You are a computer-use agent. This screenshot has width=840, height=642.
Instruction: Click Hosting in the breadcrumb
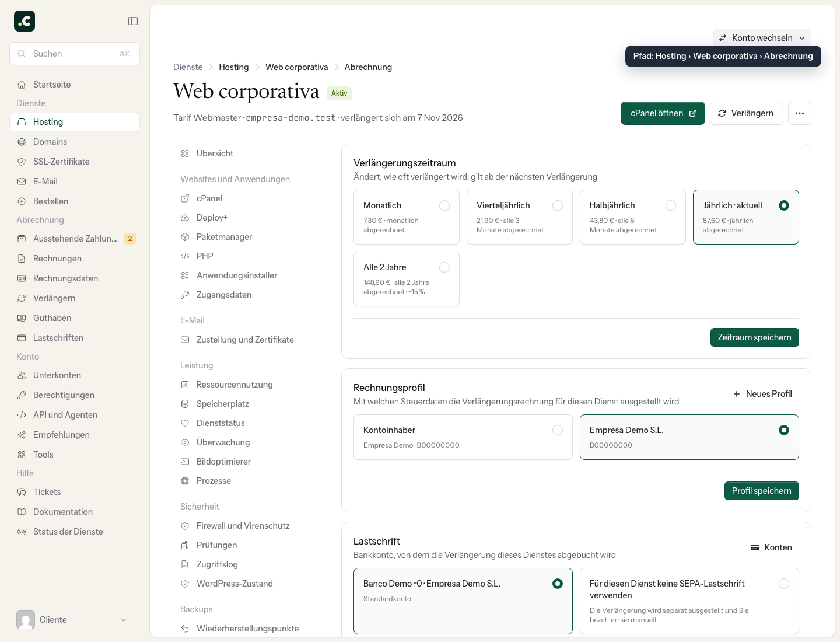[234, 67]
